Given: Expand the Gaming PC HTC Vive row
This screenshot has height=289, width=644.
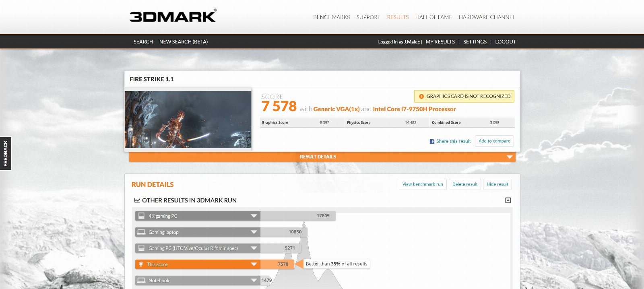Looking at the screenshot, I should coord(254,248).
